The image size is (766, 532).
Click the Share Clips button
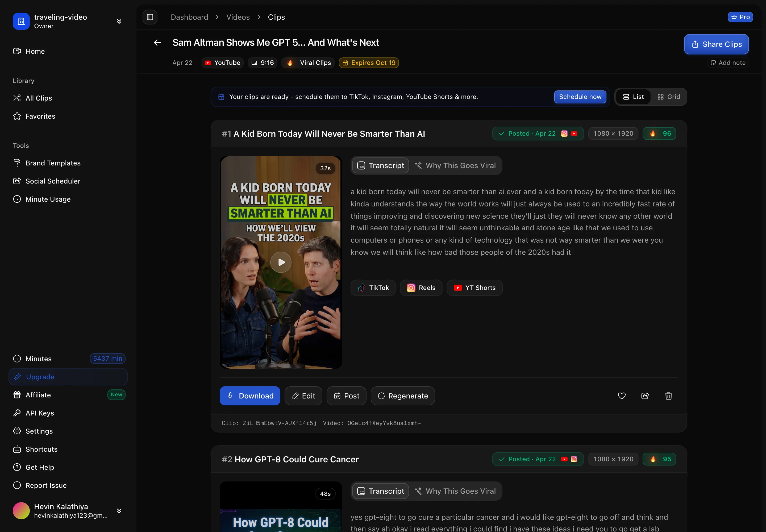click(716, 44)
